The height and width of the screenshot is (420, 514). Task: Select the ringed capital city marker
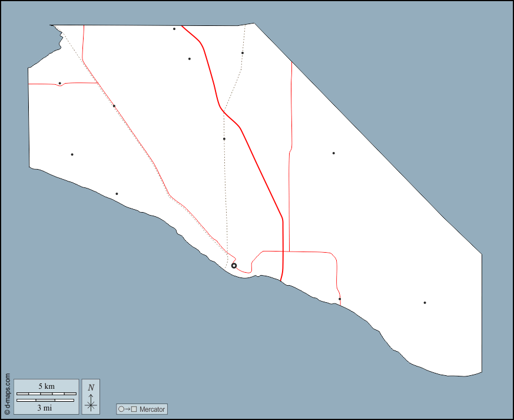click(x=234, y=266)
